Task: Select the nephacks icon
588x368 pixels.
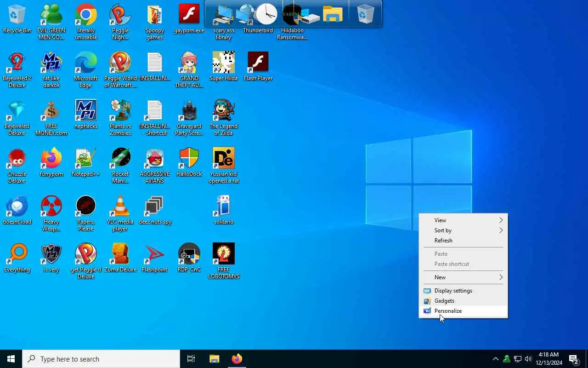Action: coord(86,115)
